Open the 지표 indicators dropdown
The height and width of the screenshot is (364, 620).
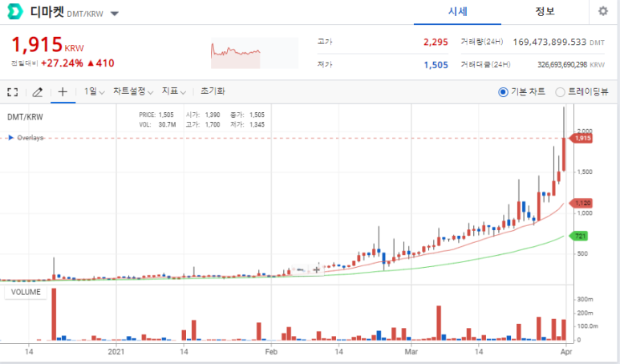173,91
